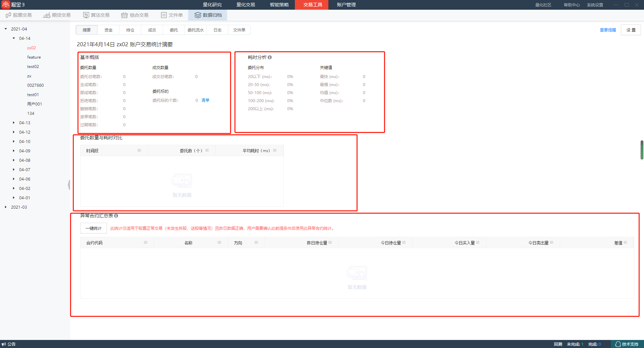Viewport: 644px width, 348px height.
Task: Open the 文件单 file order tool
Action: point(172,15)
